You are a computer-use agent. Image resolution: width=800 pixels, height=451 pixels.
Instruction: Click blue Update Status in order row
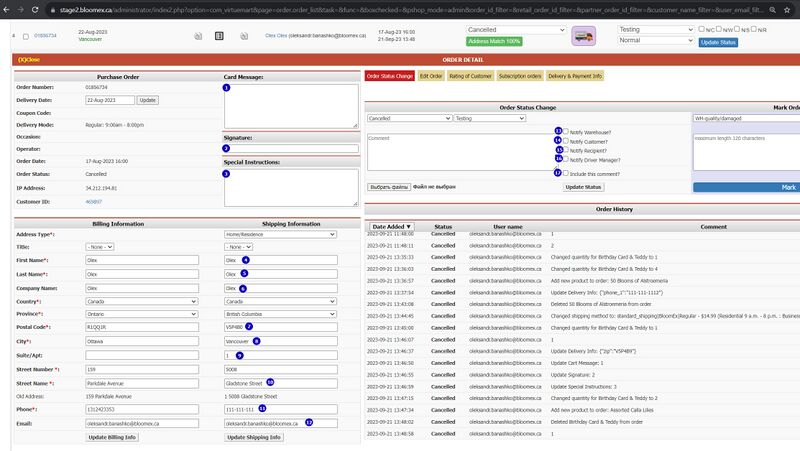tap(718, 42)
